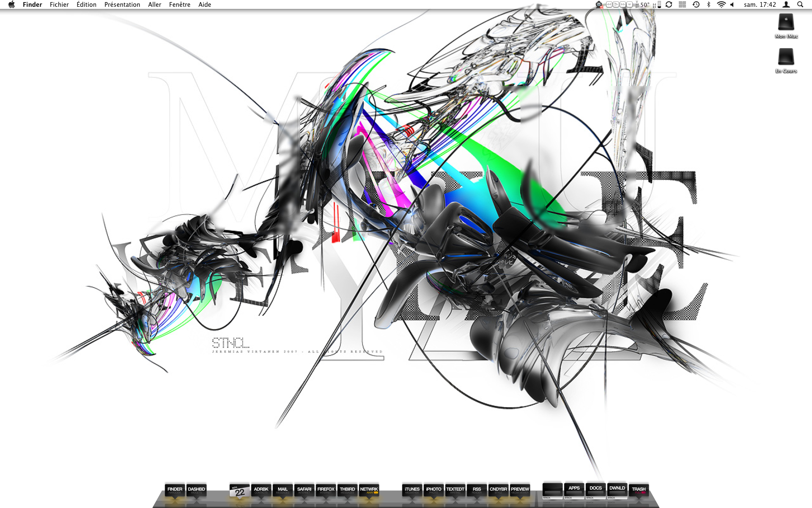This screenshot has width=812, height=508.
Task: Click the NETWRK dock icon
Action: (369, 491)
